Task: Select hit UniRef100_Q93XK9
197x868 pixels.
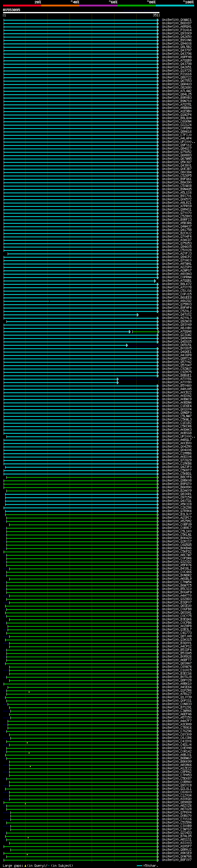Action: click(176, 33)
